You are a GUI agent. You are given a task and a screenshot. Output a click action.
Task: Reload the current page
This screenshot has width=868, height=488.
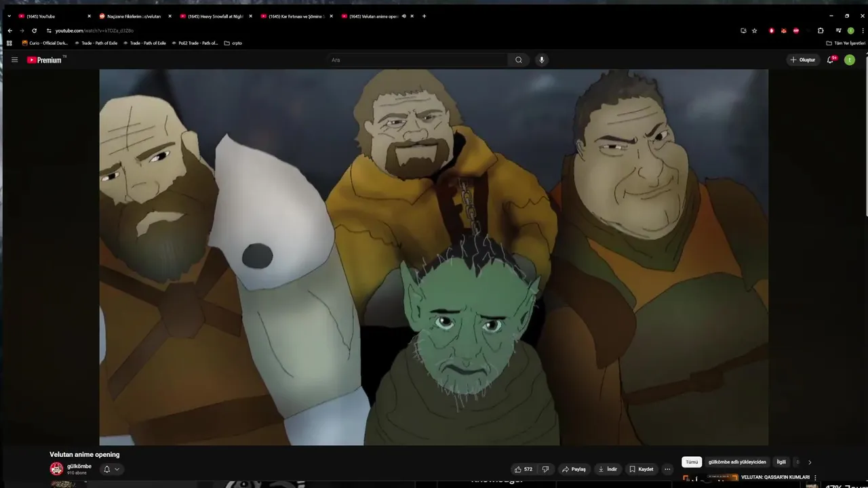(x=34, y=30)
